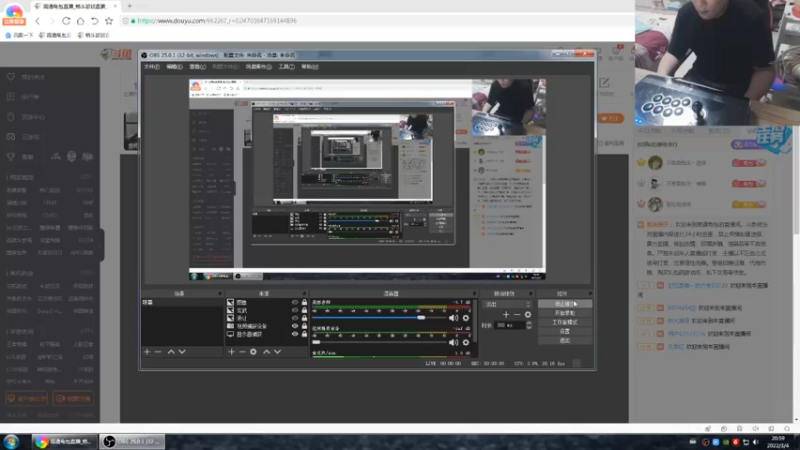
Task: Click the browser address bar
Action: coord(378,21)
